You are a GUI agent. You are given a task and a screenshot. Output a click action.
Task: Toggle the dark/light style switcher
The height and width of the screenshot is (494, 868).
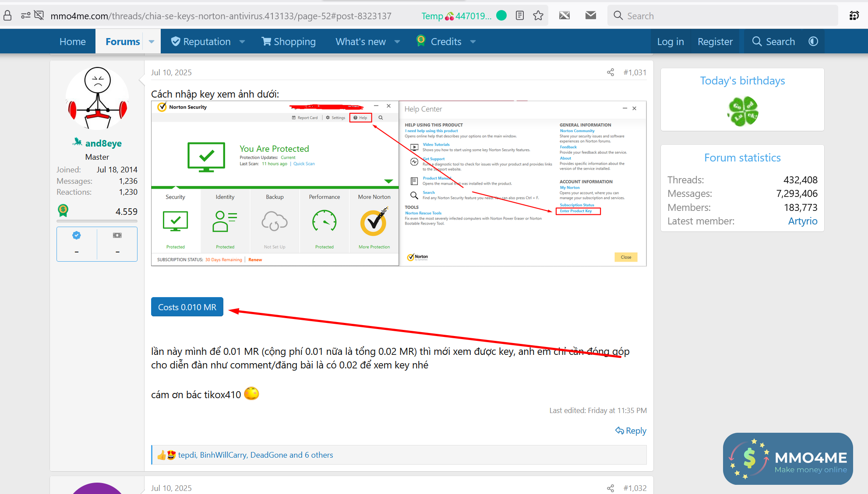813,42
